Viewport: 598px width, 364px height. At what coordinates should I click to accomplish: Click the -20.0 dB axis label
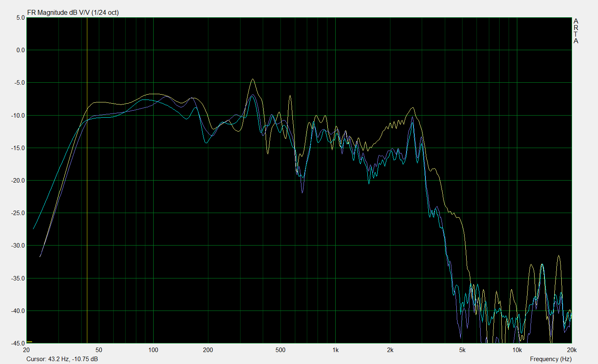(18, 181)
